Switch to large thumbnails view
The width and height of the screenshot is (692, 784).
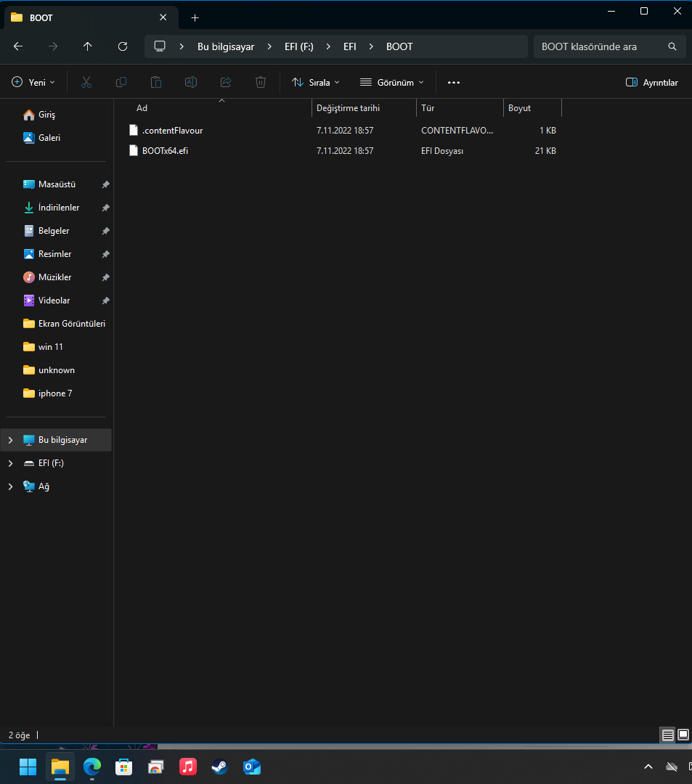pyautogui.click(x=683, y=735)
